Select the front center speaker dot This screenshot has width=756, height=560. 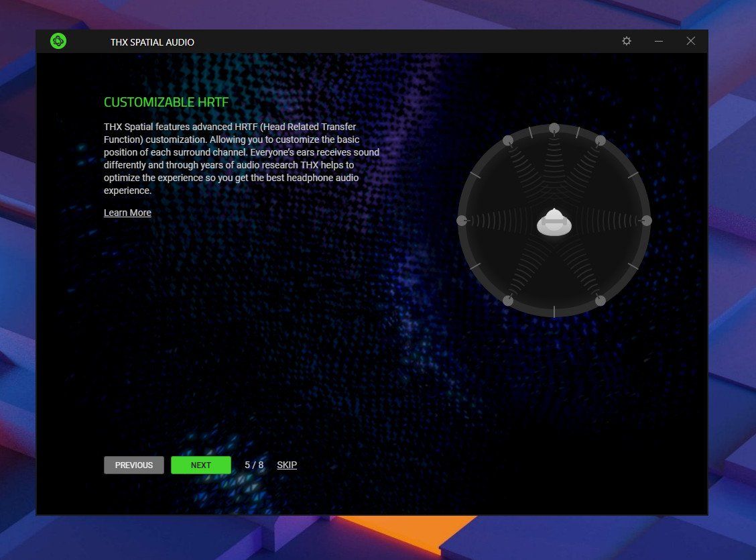554,128
